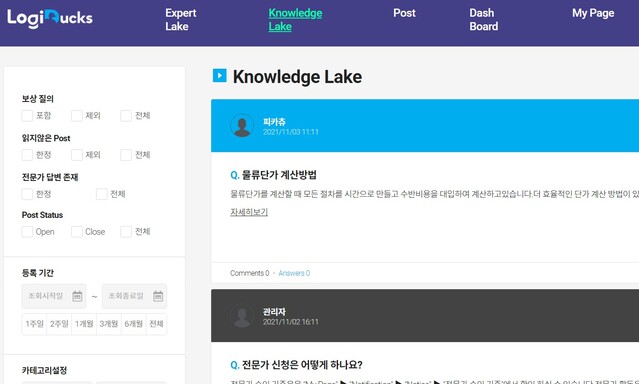Select the 3개월 period button
The width and height of the screenshot is (639, 384).
pyautogui.click(x=109, y=324)
